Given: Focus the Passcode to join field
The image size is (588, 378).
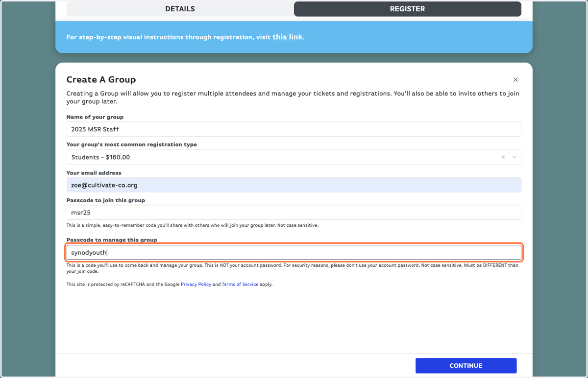Looking at the screenshot, I should point(294,213).
